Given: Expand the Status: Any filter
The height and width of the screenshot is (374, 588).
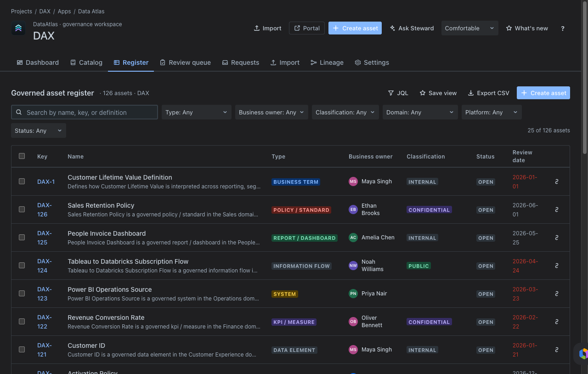Looking at the screenshot, I should point(39,131).
